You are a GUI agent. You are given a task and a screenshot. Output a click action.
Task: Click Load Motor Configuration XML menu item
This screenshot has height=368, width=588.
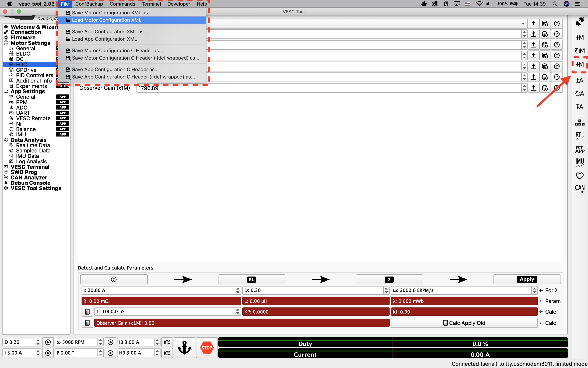[x=132, y=20]
